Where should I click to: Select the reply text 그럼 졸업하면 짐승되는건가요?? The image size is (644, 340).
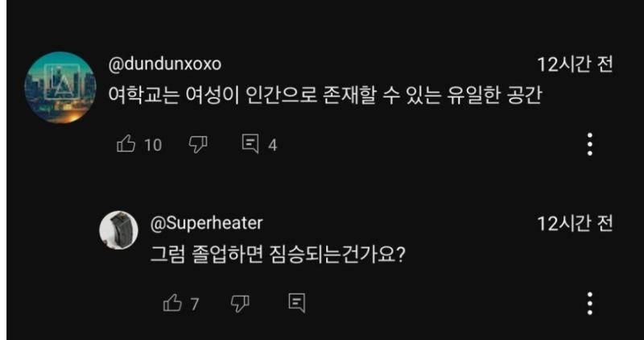click(277, 255)
